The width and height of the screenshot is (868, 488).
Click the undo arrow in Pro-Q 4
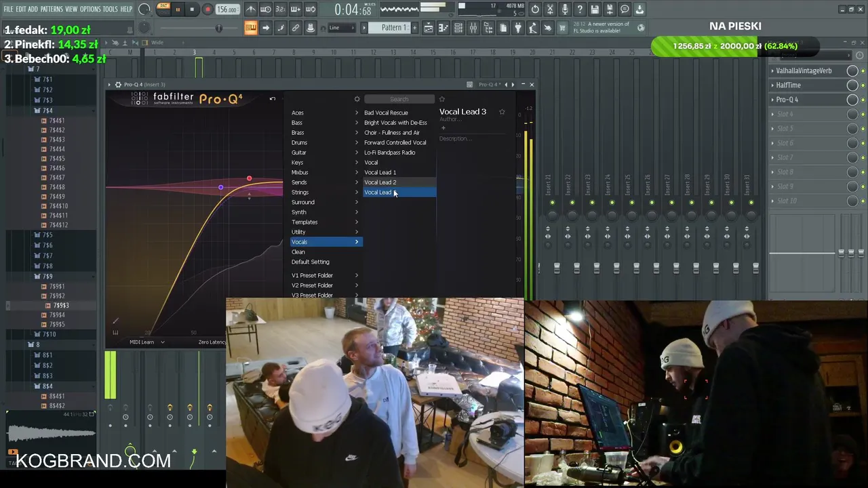point(273,99)
